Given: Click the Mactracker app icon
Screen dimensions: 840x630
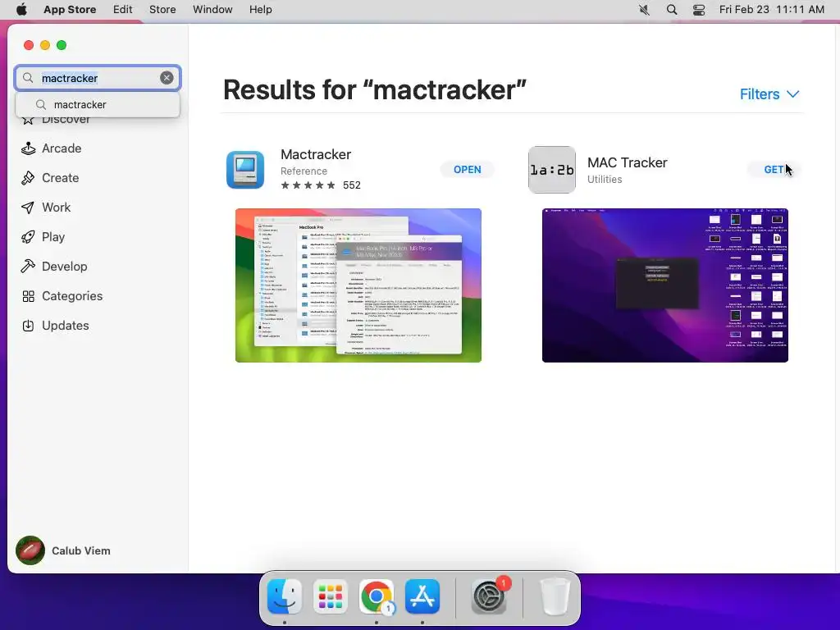Looking at the screenshot, I should 245,170.
